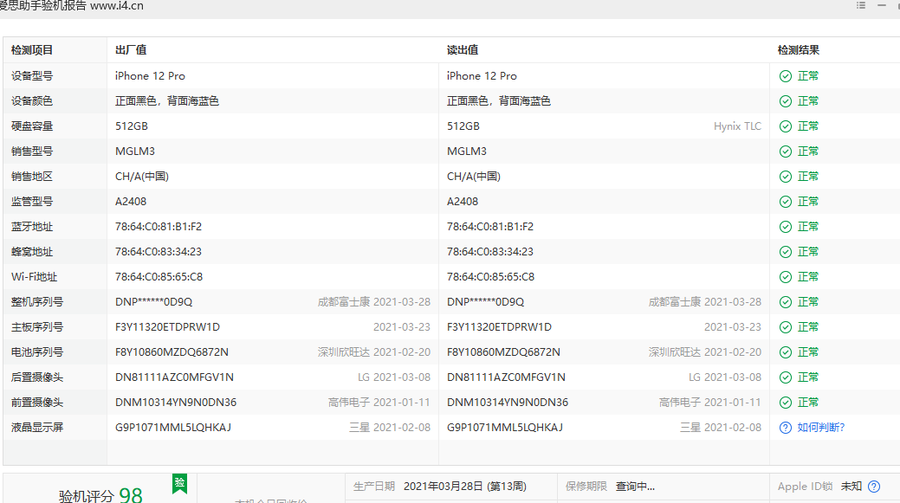The width and height of the screenshot is (900, 503).
Task: Select the 液晶显示屏 row label
Action: (x=37, y=427)
